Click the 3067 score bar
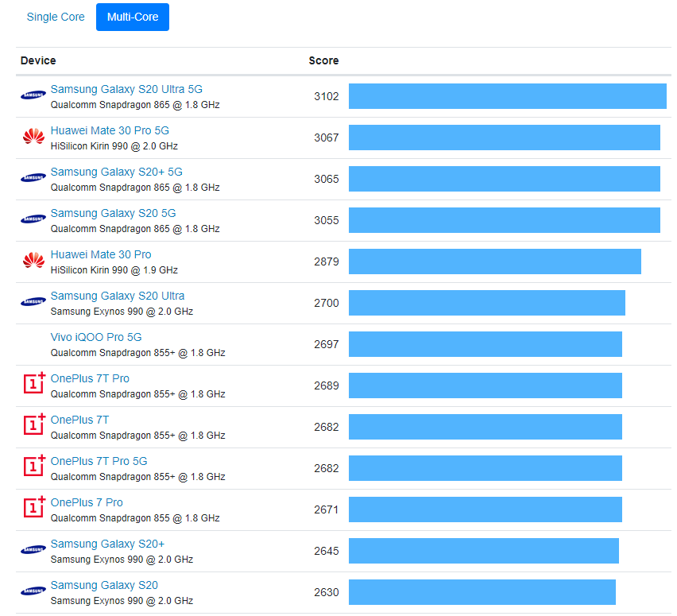 (x=505, y=138)
